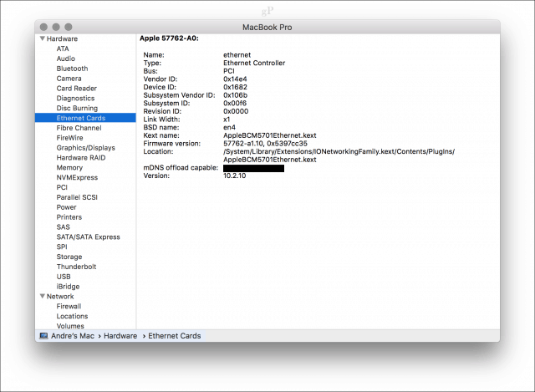The width and height of the screenshot is (535, 392).
Task: Select Audio in the hardware list
Action: pyautogui.click(x=66, y=59)
